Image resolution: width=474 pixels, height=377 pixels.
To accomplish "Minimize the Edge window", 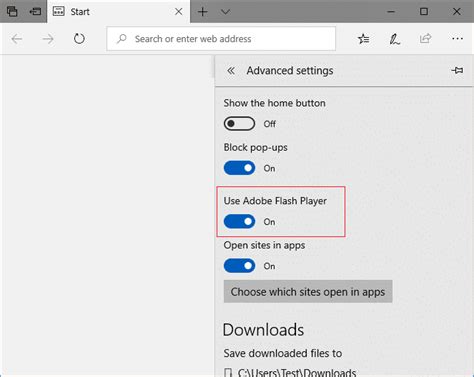I will pyautogui.click(x=391, y=12).
